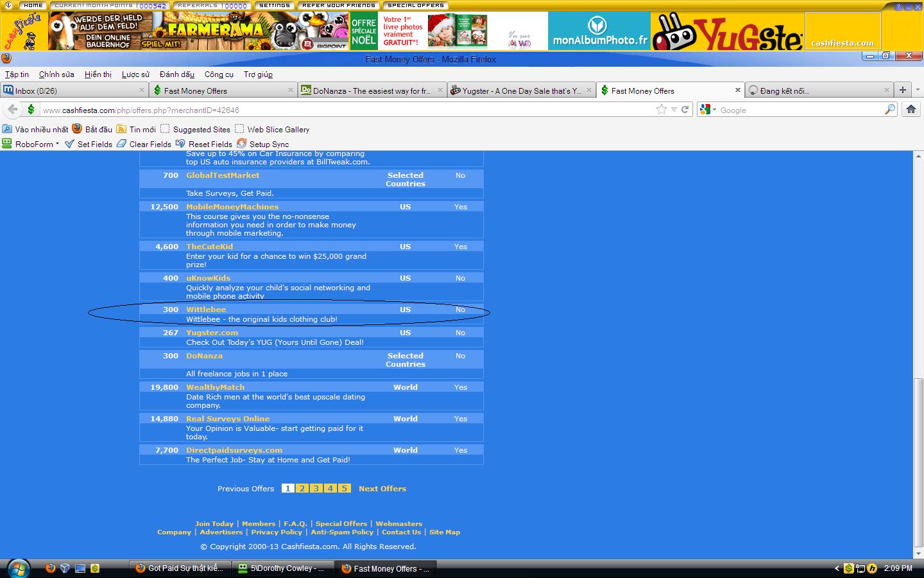This screenshot has height=578, width=924.
Task: Focus the Google search box
Action: [801, 110]
